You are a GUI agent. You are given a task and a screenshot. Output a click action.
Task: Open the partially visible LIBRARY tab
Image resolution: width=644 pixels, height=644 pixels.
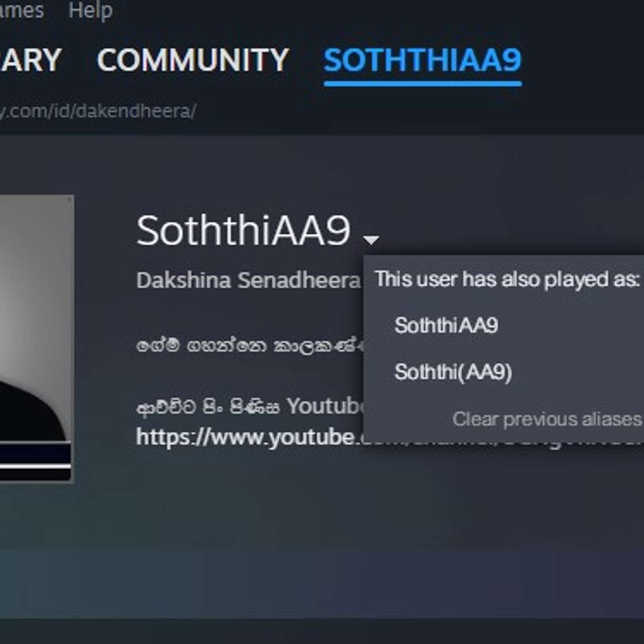click(30, 60)
